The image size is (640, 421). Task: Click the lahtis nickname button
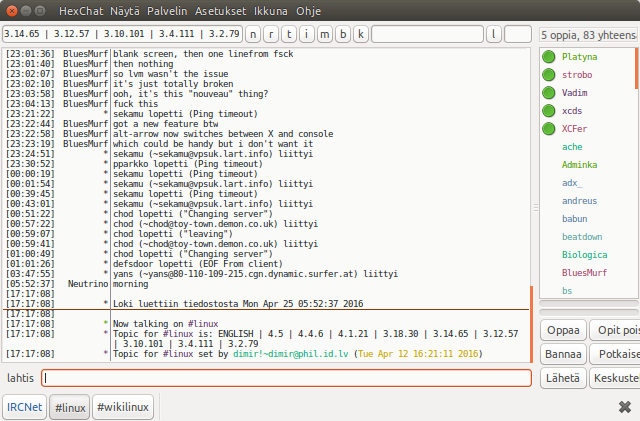[20, 378]
